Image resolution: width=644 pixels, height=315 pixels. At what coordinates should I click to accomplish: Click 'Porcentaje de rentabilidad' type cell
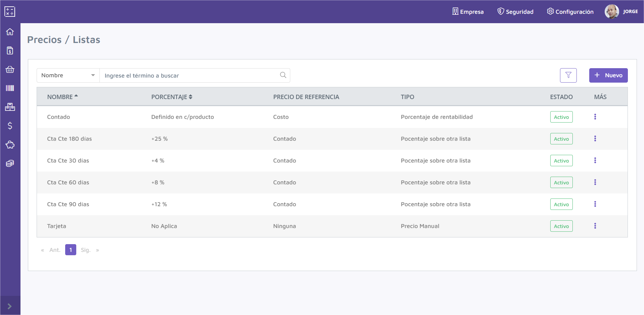[x=437, y=117]
